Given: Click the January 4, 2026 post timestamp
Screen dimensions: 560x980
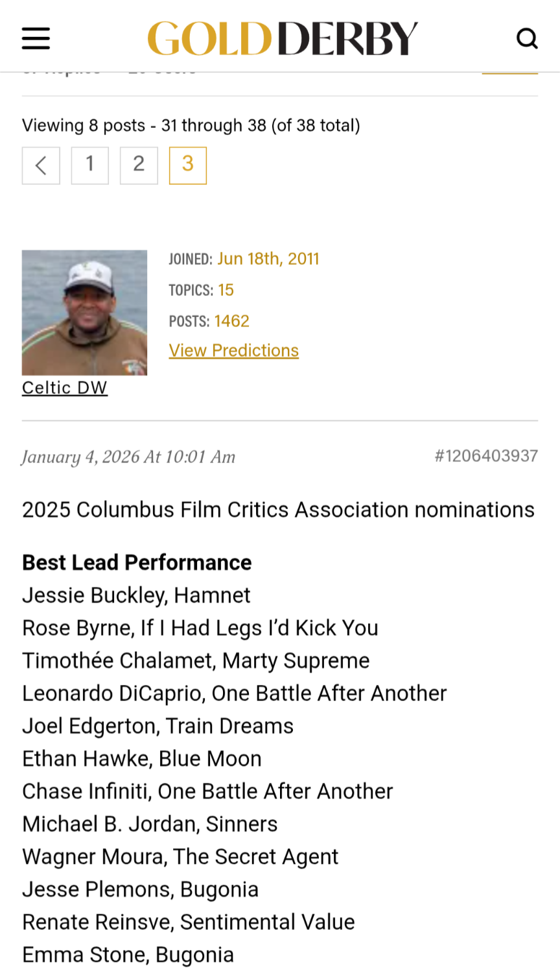Looking at the screenshot, I should pos(129,457).
